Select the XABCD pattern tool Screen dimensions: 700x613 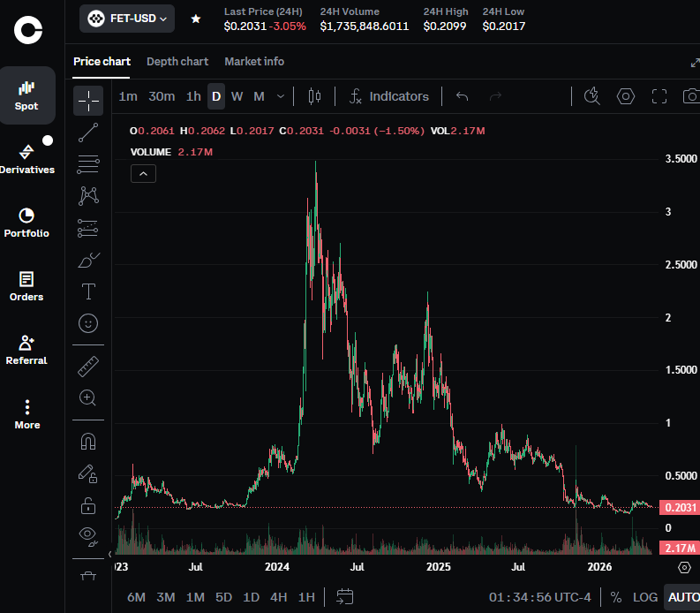(x=88, y=196)
